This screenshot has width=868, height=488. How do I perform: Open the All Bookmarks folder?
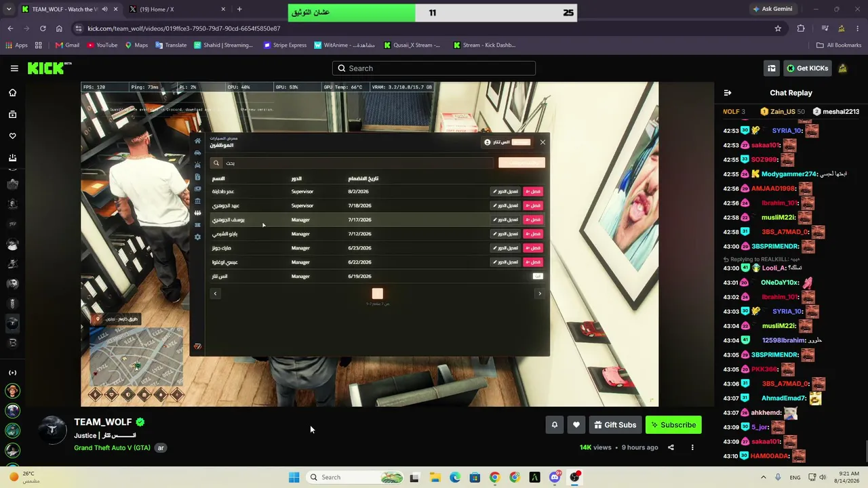click(839, 45)
